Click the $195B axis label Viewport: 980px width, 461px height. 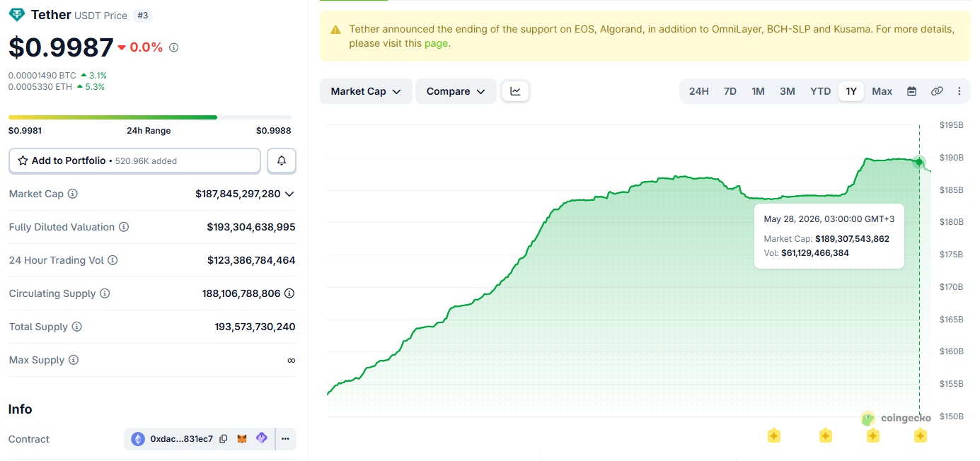pyautogui.click(x=951, y=125)
